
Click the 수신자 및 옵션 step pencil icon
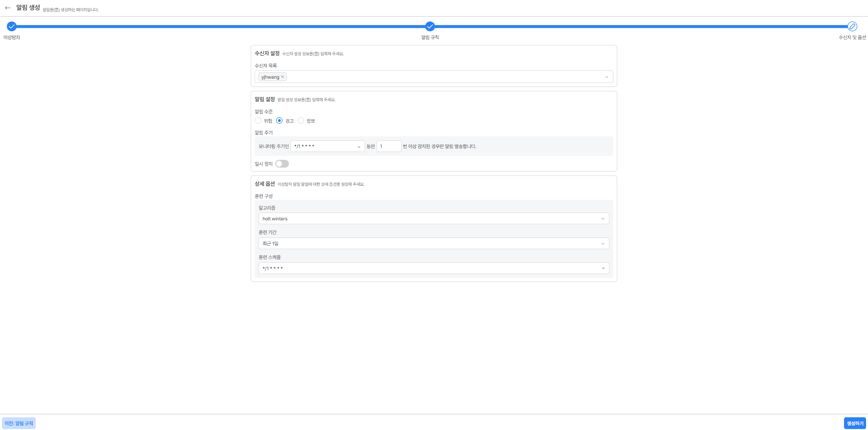pyautogui.click(x=852, y=26)
